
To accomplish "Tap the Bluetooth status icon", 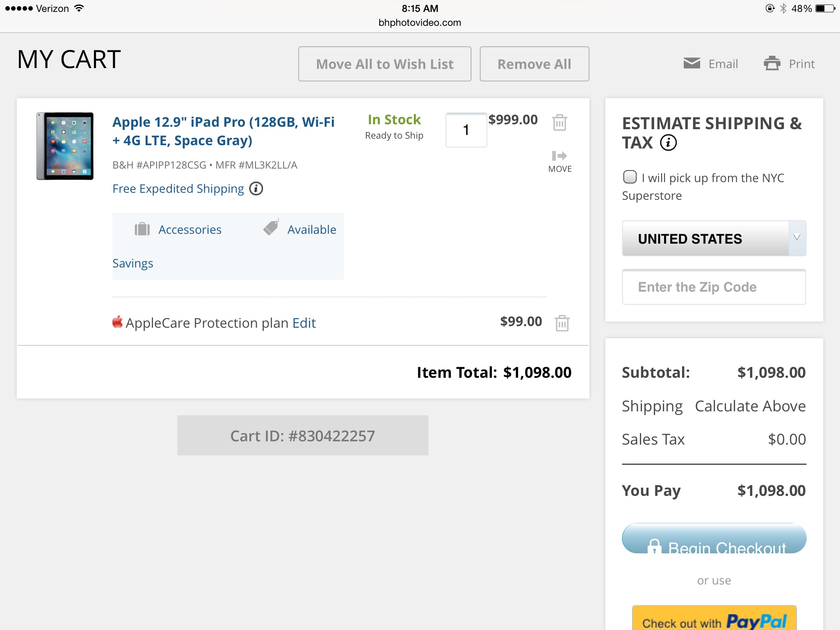I will (783, 8).
